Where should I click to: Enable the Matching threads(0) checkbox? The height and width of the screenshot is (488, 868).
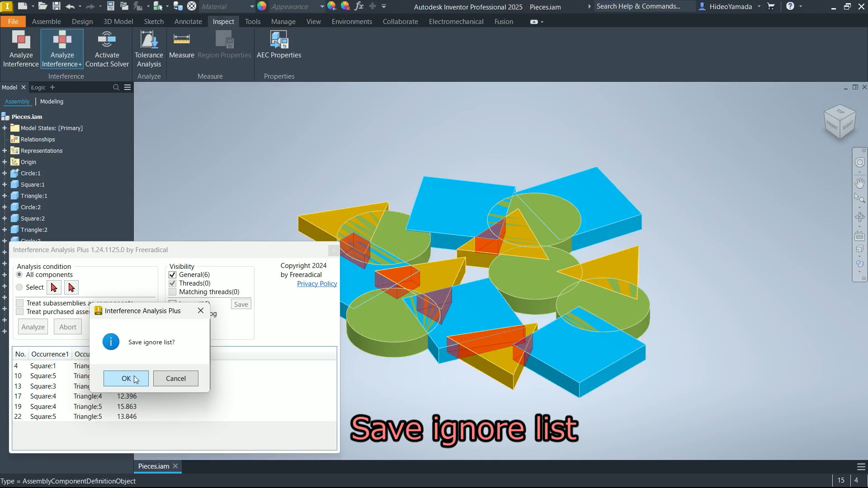[172, 292]
